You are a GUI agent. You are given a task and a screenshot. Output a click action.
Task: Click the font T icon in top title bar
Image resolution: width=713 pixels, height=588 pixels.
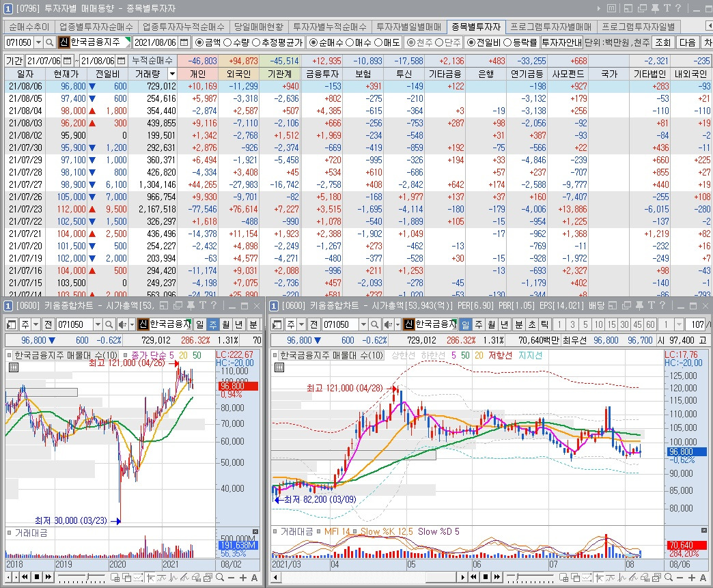pos(667,8)
